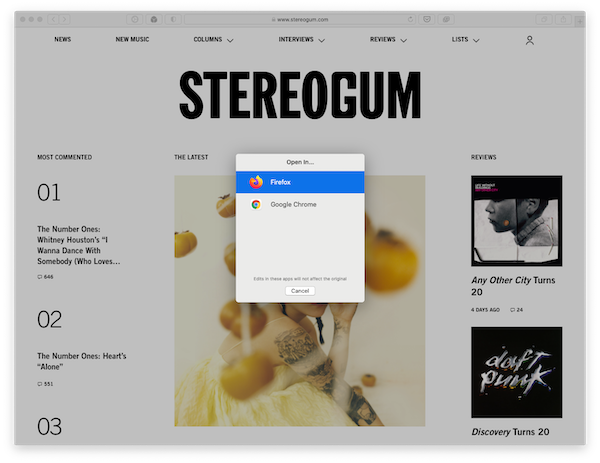The width and height of the screenshot is (600, 463).
Task: Click the Pocket extension icon in toolbar
Action: [427, 19]
